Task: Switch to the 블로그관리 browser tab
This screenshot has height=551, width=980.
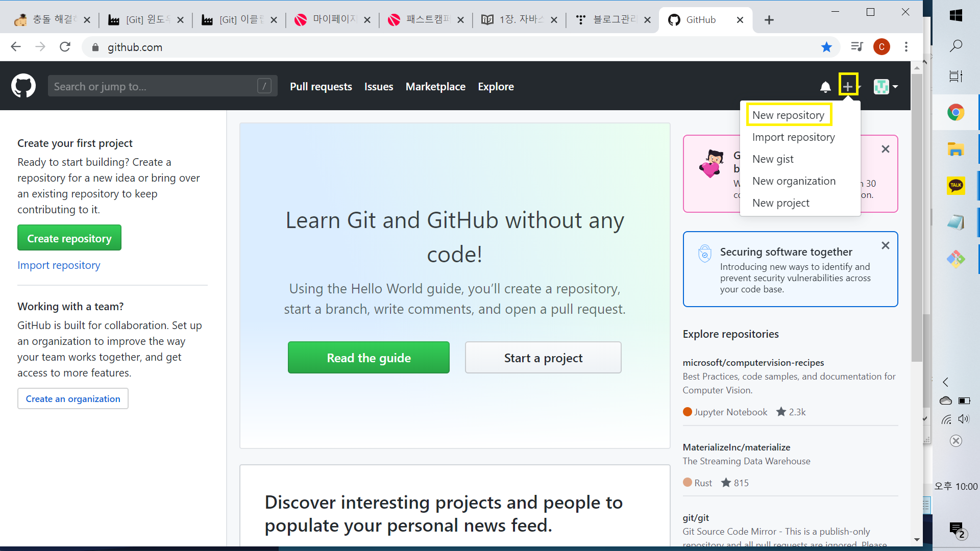Action: coord(612,19)
